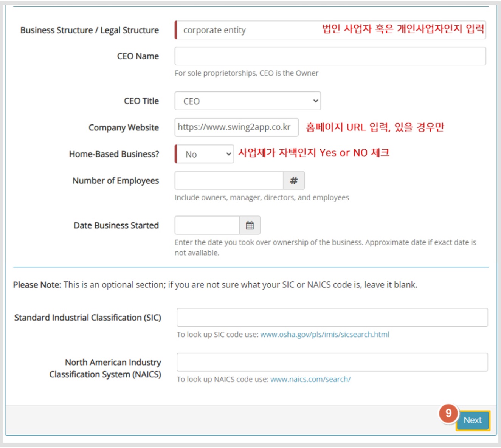Click the 'Standard Industrial Classification (SIC)' label
Viewport: 501px width, 448px height.
click(88, 318)
